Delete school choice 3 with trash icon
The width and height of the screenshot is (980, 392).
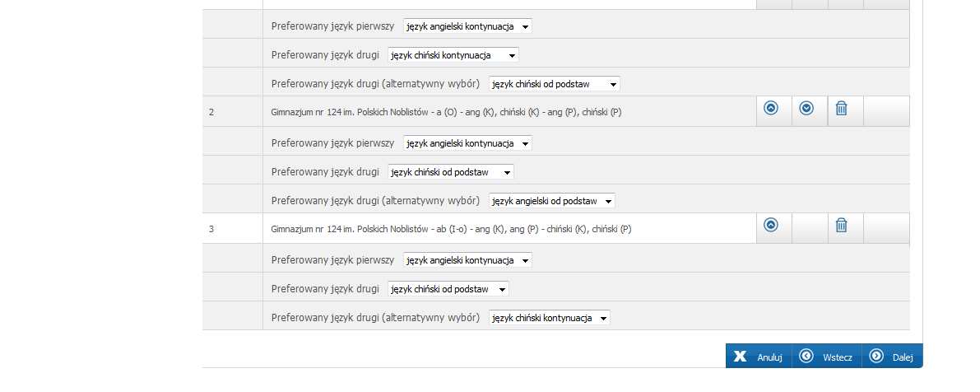[x=842, y=225]
